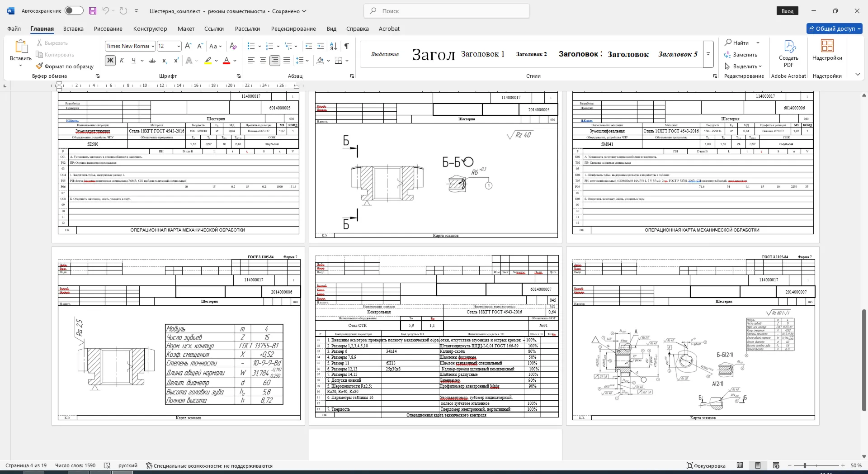Switch to the Рецензирование tab
Image resolution: width=868 pixels, height=474 pixels.
point(293,28)
